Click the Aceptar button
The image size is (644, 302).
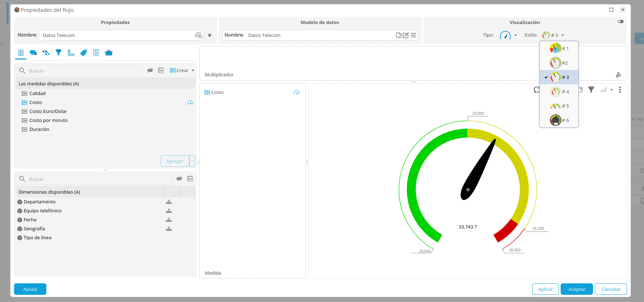576,289
